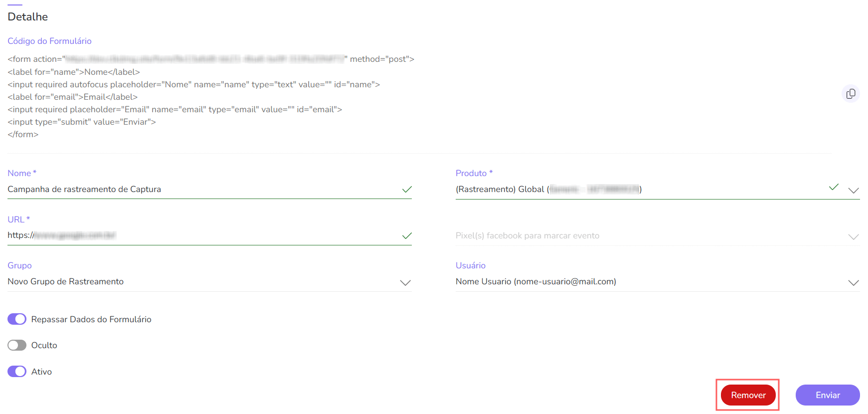Disable the Ativo toggle

click(17, 372)
